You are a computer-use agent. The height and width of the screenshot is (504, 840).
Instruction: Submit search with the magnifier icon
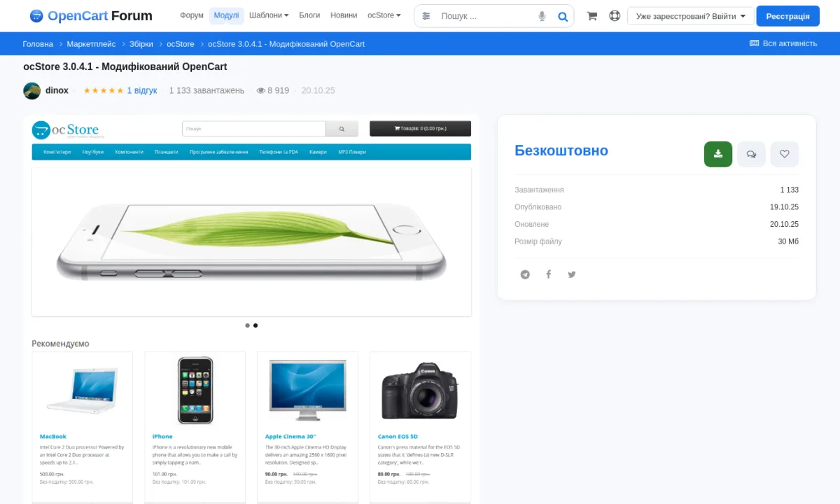coord(563,16)
